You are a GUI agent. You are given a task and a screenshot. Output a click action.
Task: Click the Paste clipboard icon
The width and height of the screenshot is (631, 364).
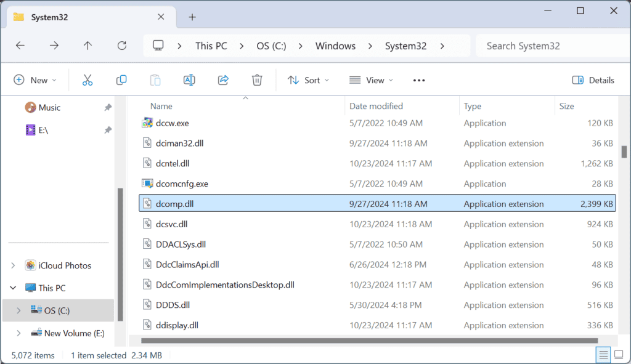pyautogui.click(x=155, y=80)
